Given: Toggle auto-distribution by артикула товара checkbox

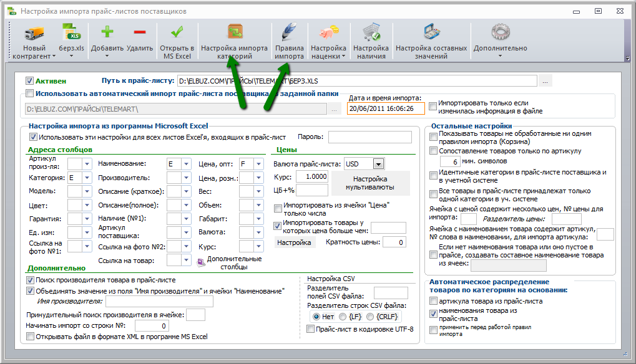Looking at the screenshot, I should coord(433,301).
